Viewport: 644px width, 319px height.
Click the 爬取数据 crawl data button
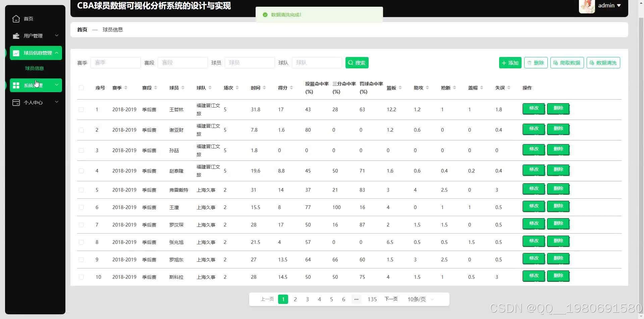point(567,63)
